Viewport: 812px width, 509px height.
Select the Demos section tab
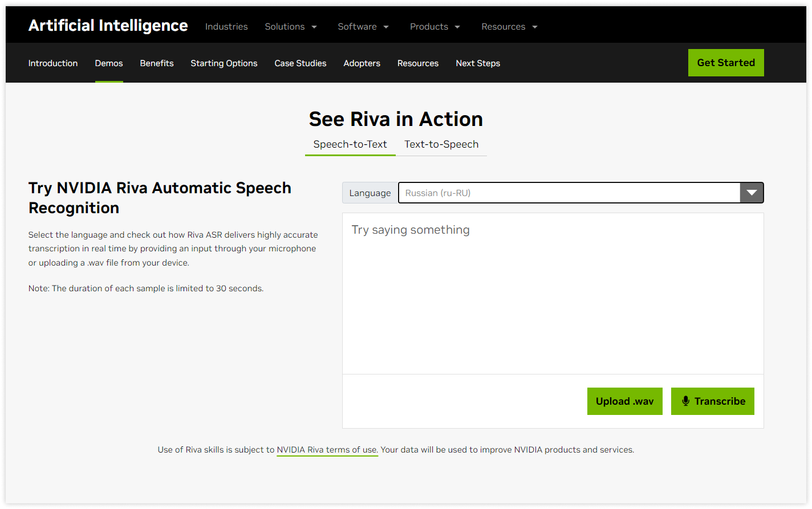point(109,63)
